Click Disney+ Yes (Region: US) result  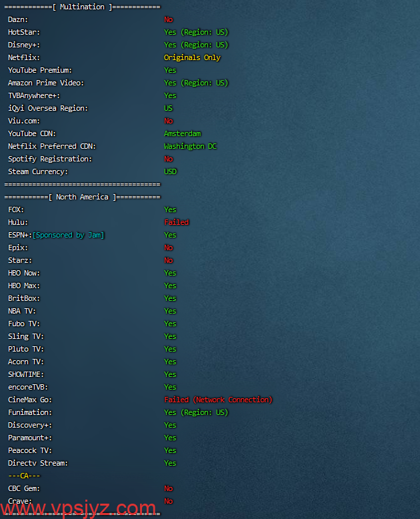tap(196, 45)
